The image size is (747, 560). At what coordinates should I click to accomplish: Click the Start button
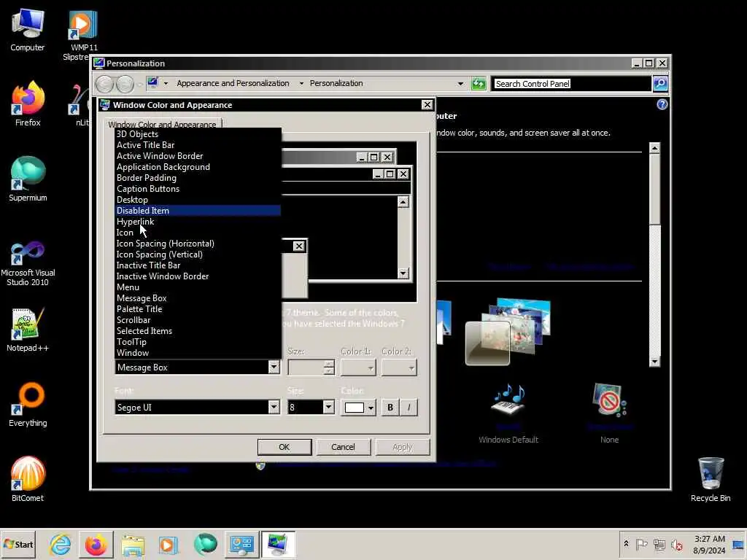click(x=18, y=544)
